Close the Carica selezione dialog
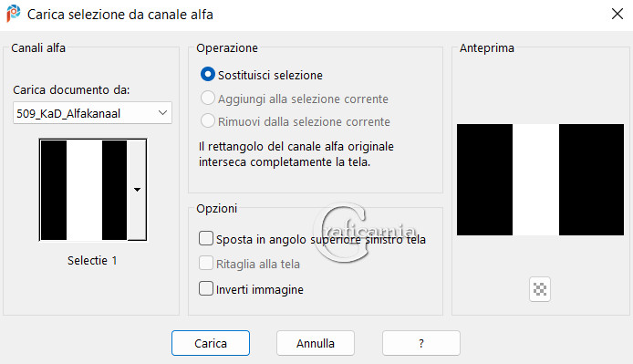Screen dimensions: 633x364 click(617, 14)
